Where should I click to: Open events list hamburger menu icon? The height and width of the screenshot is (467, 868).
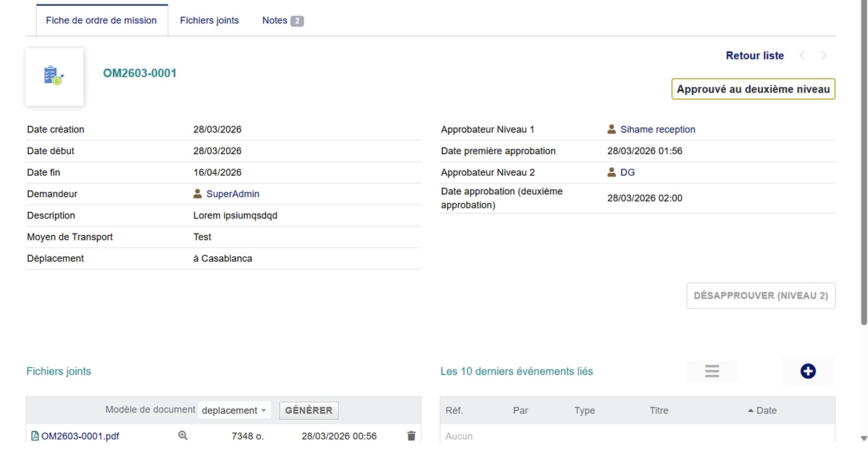pos(712,371)
